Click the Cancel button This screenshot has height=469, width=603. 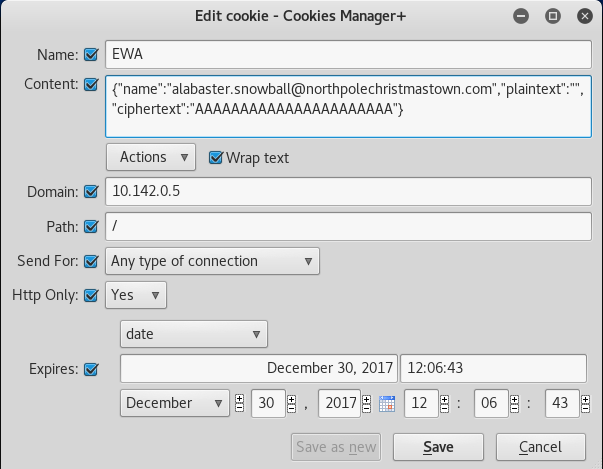(541, 447)
